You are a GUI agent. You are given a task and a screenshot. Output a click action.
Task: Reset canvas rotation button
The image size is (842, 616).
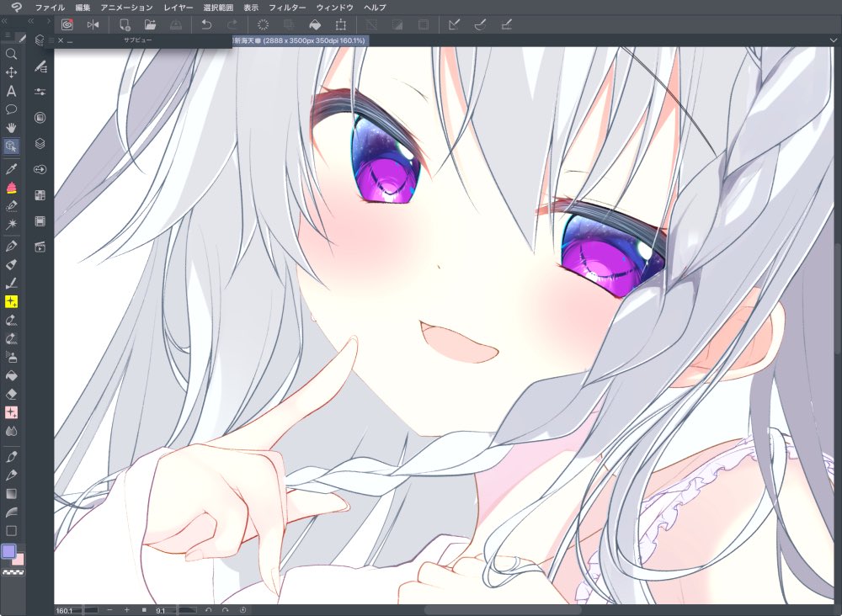click(242, 610)
